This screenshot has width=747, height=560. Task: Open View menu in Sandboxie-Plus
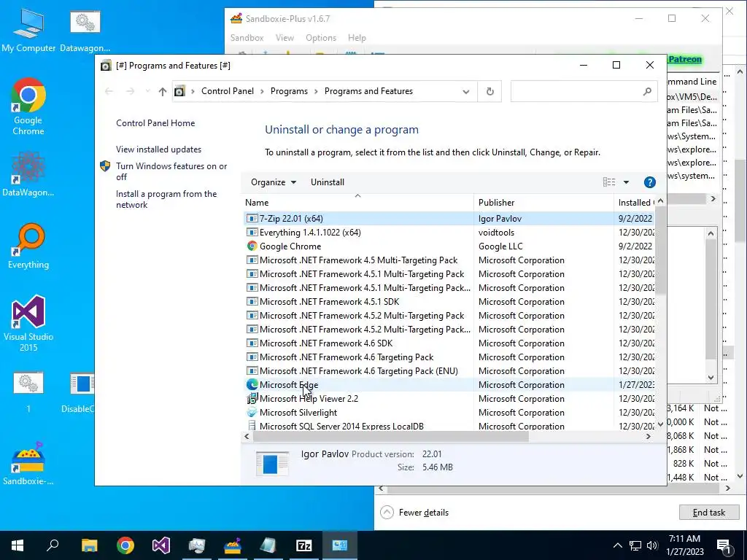[285, 38]
